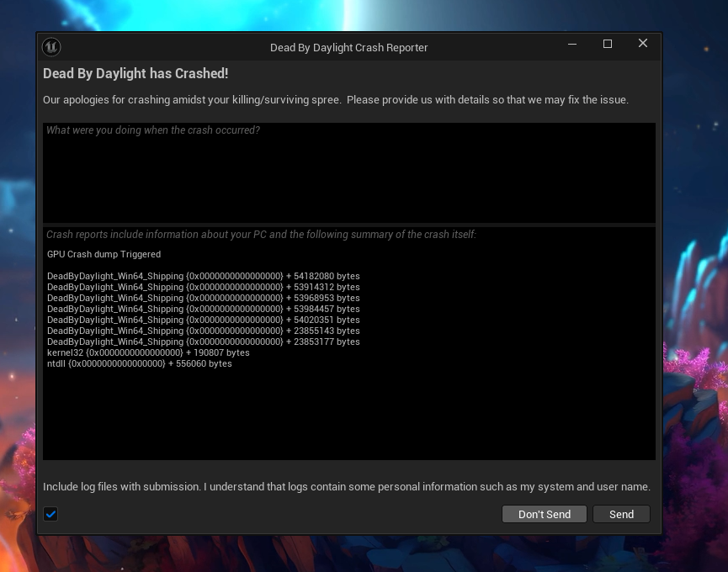The width and height of the screenshot is (728, 572).
Task: Click the 'Our apologies for crashing' message
Action: click(x=336, y=100)
